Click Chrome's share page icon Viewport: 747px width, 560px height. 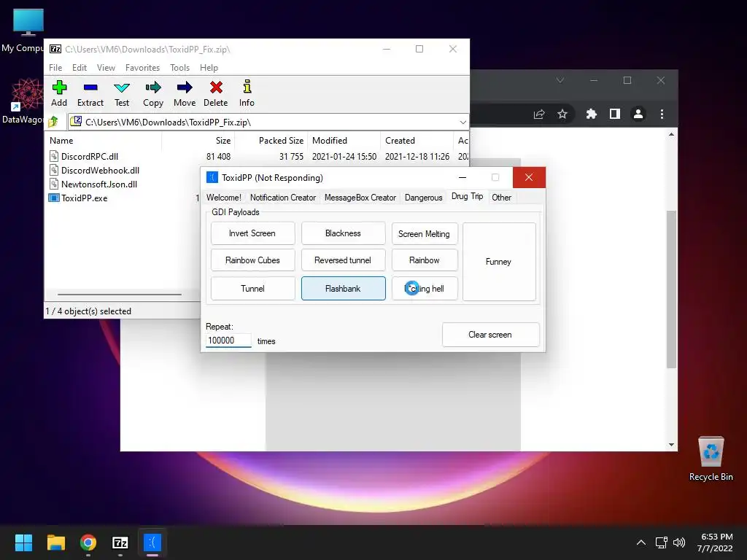coord(539,114)
